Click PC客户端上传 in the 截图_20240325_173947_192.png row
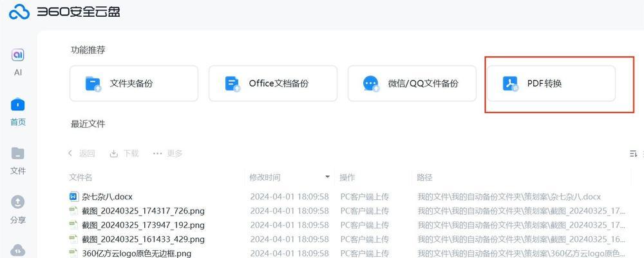644x258 pixels. [365, 225]
